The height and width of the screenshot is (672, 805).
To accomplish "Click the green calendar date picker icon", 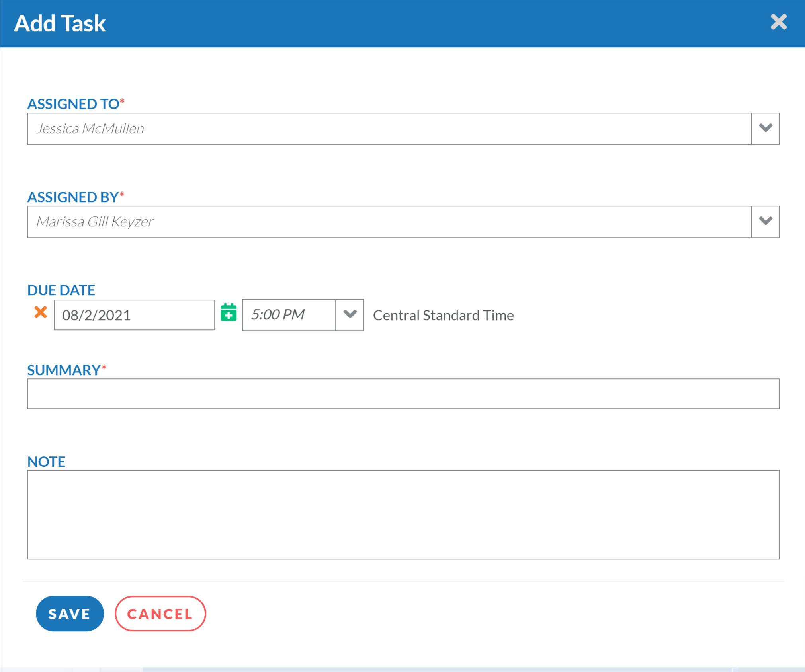I will 229,313.
